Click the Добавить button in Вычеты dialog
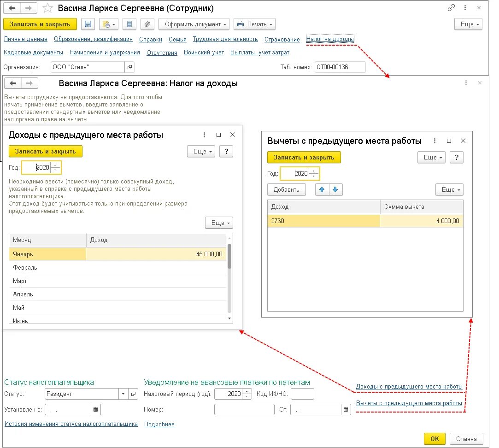 click(x=287, y=190)
